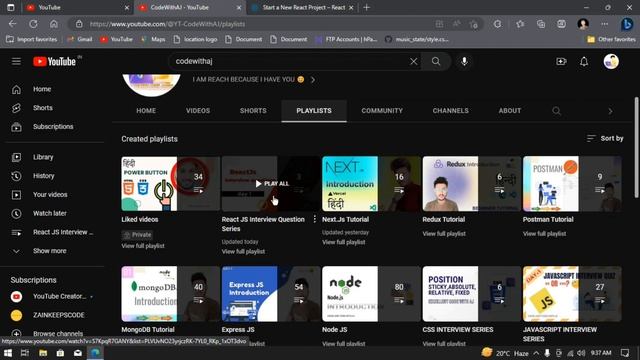Clear the search box with the X icon
Image resolution: width=640 pixels, height=360 pixels.
tap(413, 61)
